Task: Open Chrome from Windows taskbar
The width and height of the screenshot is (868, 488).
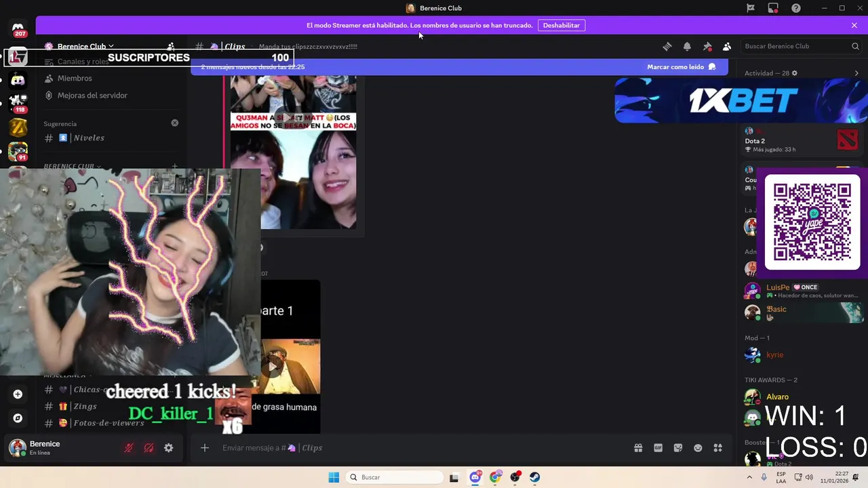Action: point(495,477)
